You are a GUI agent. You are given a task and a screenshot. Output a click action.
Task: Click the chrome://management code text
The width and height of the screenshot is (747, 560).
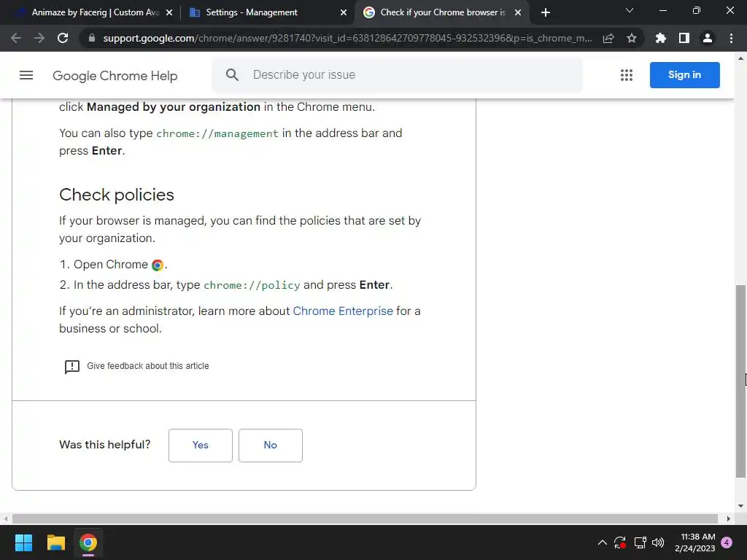click(217, 134)
